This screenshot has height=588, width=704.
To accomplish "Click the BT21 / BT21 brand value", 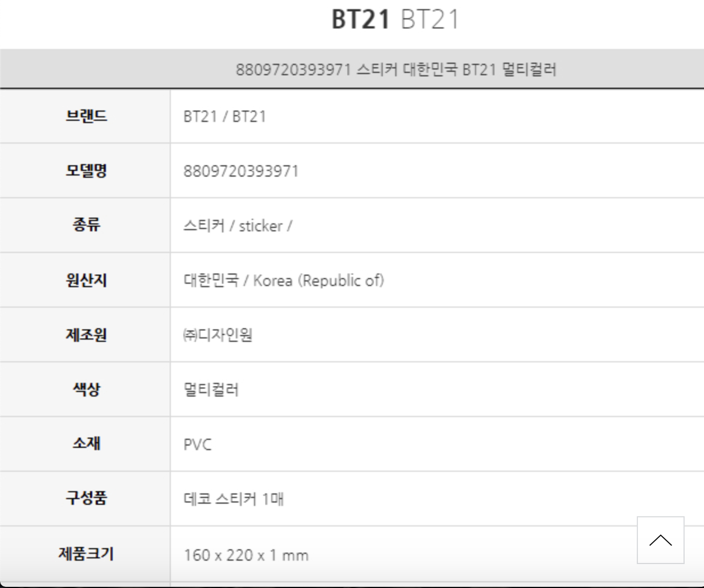I will (224, 116).
